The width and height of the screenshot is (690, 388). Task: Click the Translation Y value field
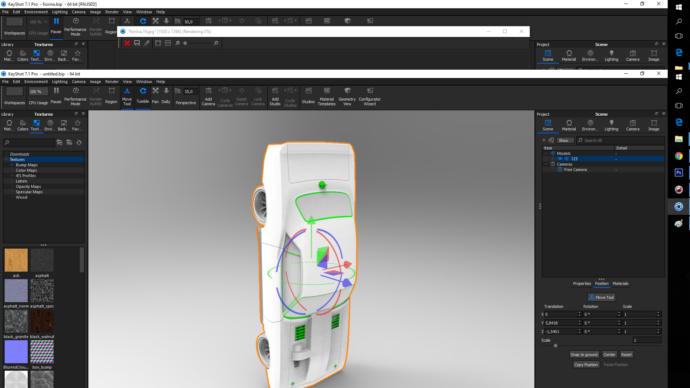[562, 323]
